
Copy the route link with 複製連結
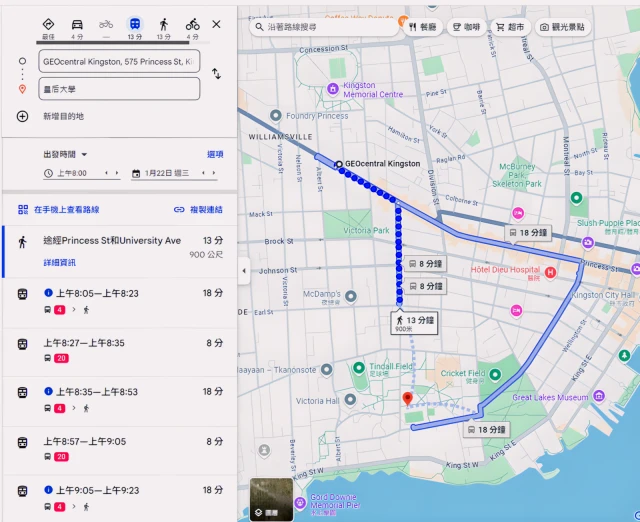(x=198, y=210)
